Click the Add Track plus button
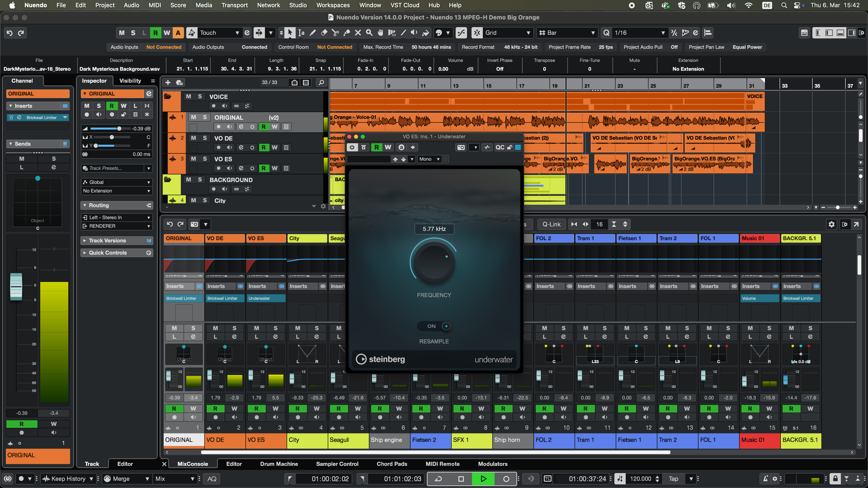 [168, 82]
